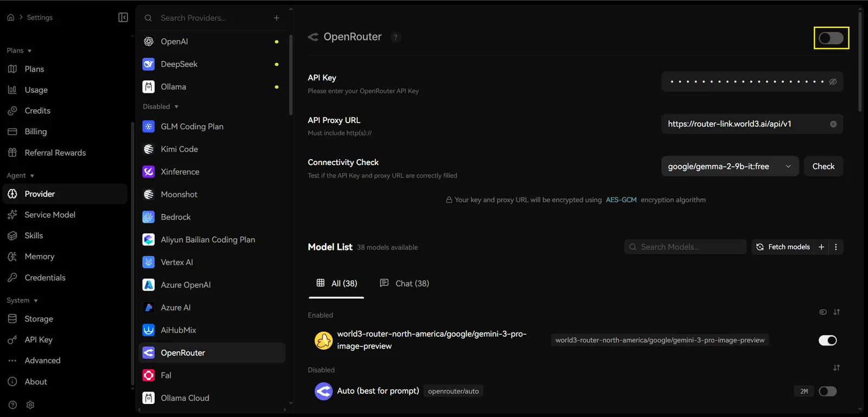Enable the Auto (best for prompt) model

[x=828, y=391]
